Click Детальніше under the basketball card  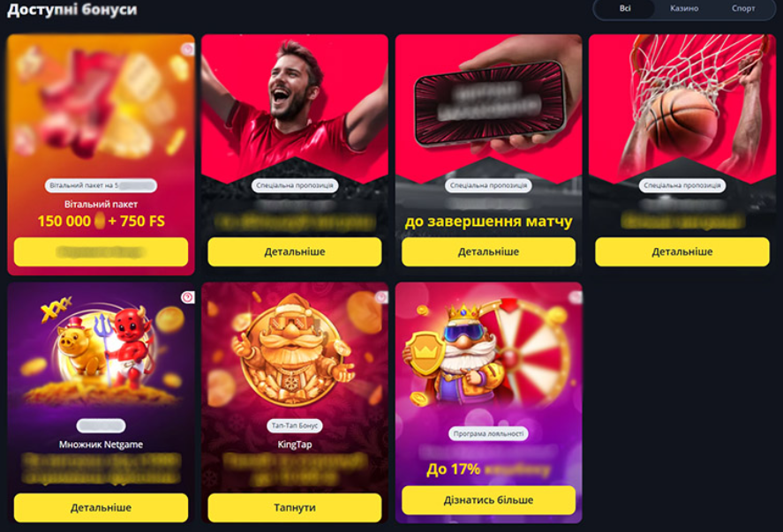click(x=682, y=252)
